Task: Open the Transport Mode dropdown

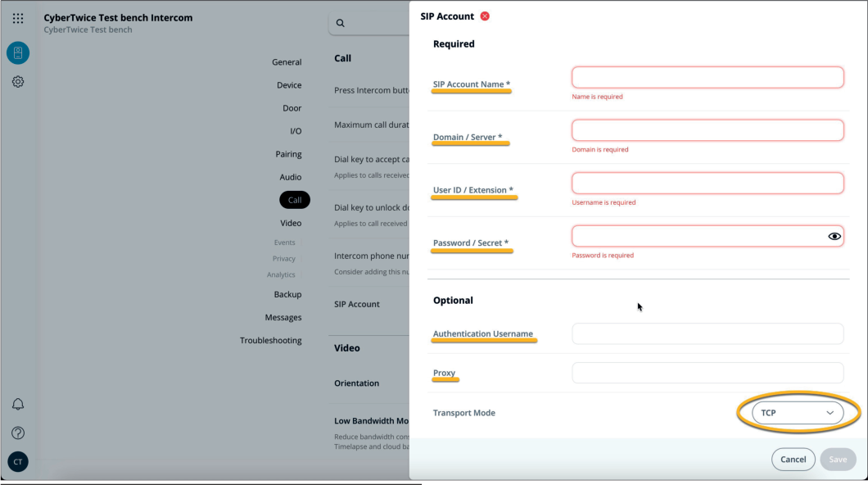Action: pyautogui.click(x=795, y=412)
